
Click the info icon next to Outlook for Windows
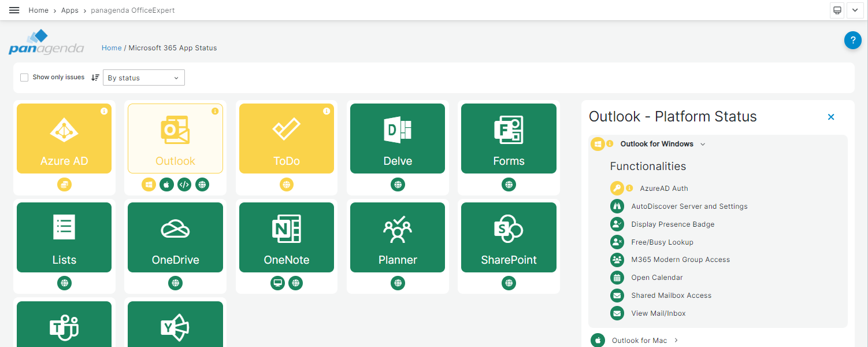pos(610,144)
